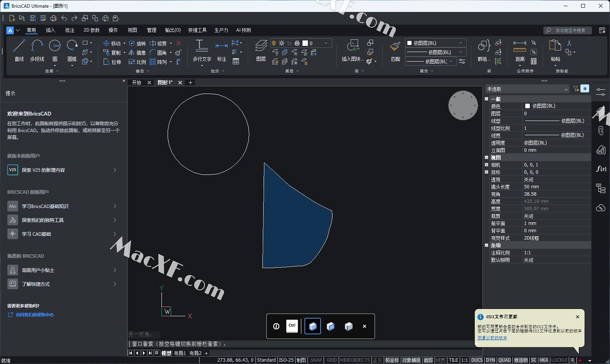Image resolution: width=610 pixels, height=364 pixels.
Task: Open the attachments paperclip panel icon
Action: pyautogui.click(x=601, y=131)
